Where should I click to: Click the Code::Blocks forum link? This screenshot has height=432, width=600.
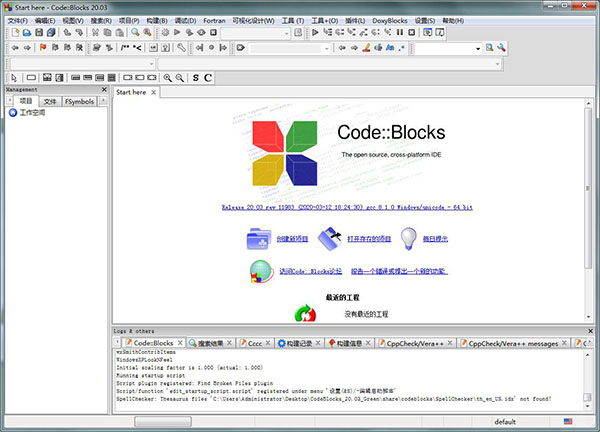pyautogui.click(x=310, y=271)
